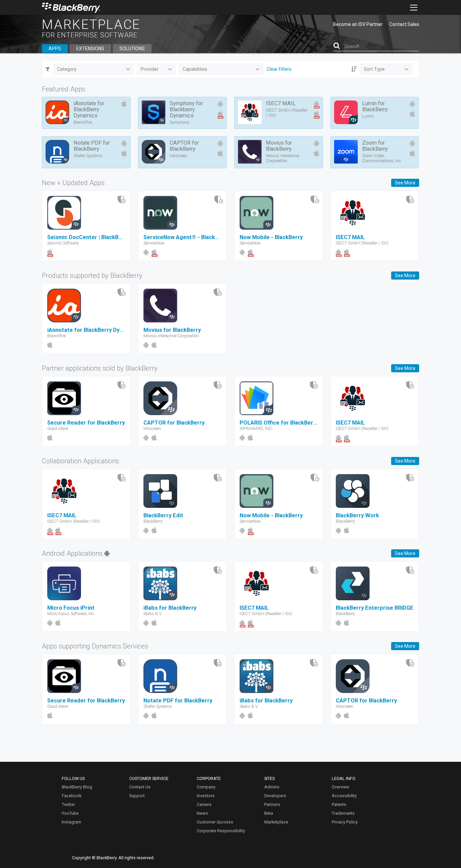This screenshot has height=868, width=461.
Task: Open ISEC7 MAIL featured card
Action: (278, 113)
